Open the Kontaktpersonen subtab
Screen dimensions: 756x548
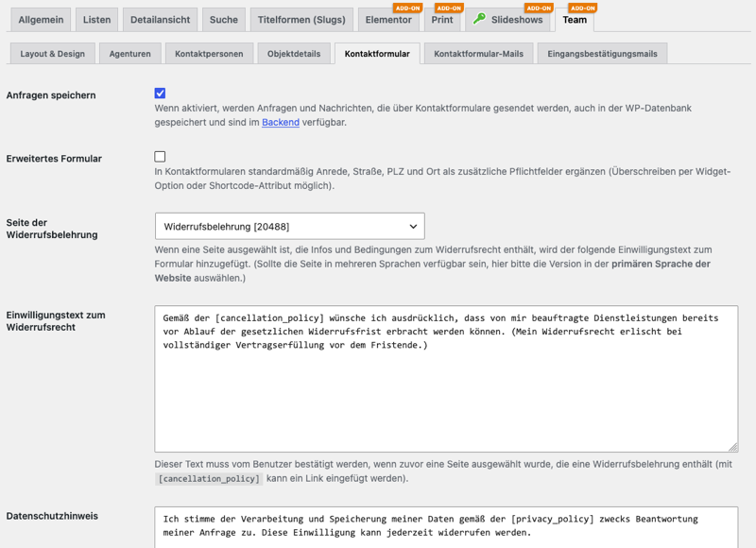click(x=209, y=54)
